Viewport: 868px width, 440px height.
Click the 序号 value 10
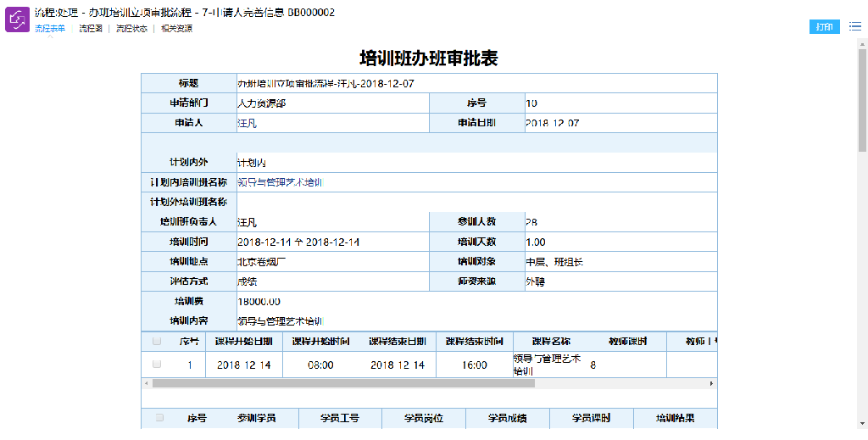click(531, 103)
